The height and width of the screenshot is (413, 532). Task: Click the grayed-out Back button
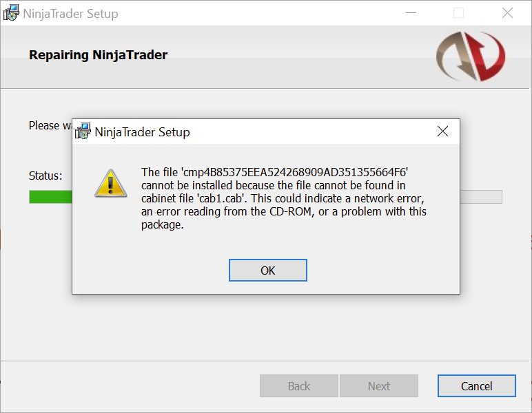[x=299, y=386]
